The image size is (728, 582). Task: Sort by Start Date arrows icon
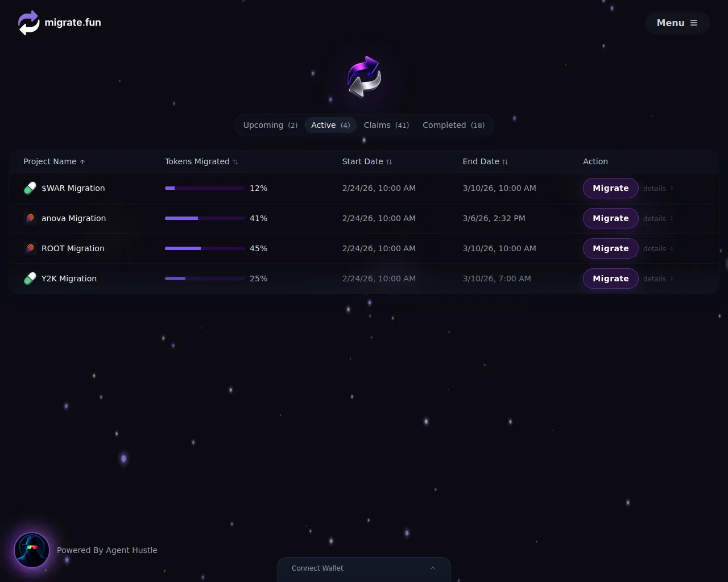click(x=389, y=162)
